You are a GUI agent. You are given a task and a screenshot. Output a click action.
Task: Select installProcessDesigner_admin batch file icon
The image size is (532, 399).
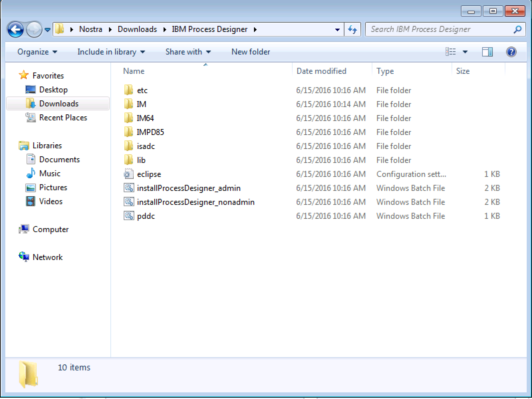tap(129, 188)
